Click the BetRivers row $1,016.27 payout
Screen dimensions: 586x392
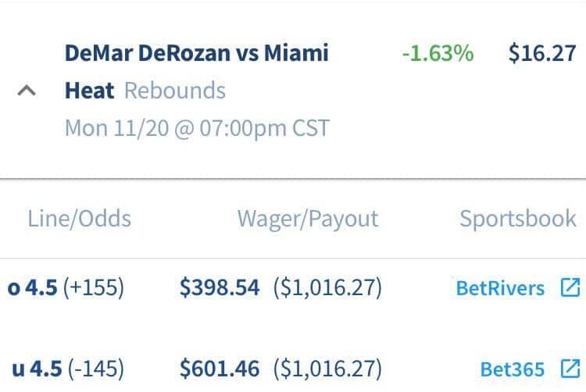pos(327,288)
